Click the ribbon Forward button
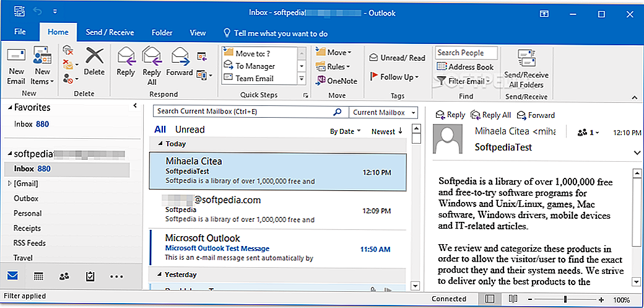The image size is (644, 308). coord(180,62)
